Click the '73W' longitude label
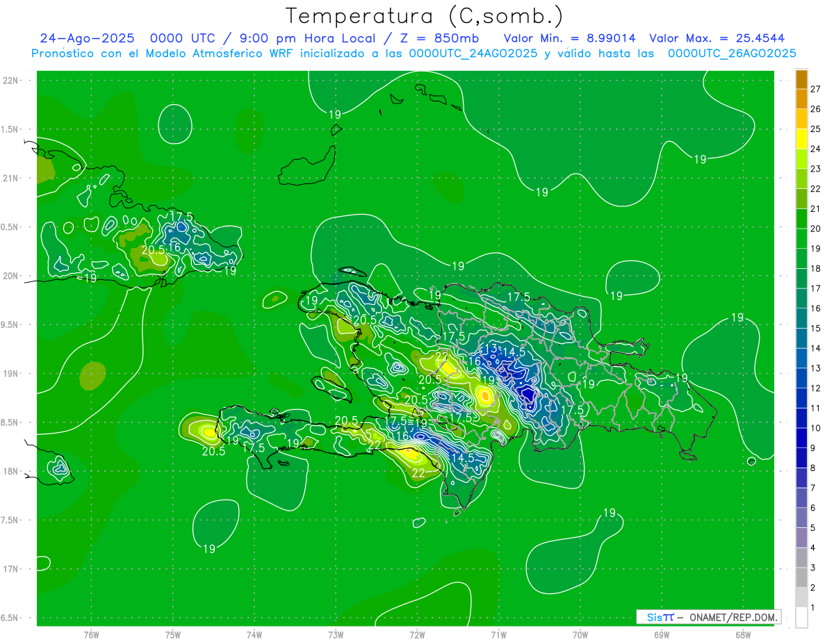 [336, 634]
